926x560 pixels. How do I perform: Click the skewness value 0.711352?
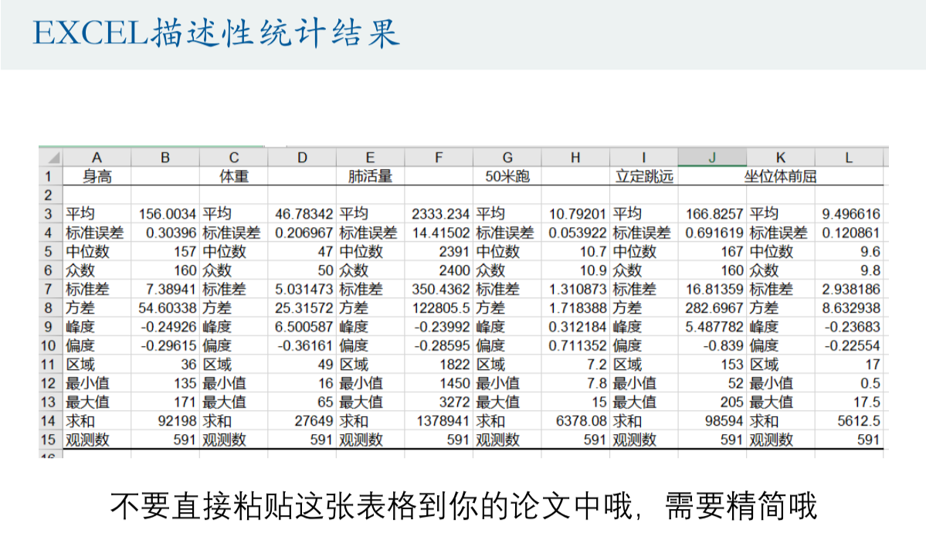pyautogui.click(x=578, y=345)
